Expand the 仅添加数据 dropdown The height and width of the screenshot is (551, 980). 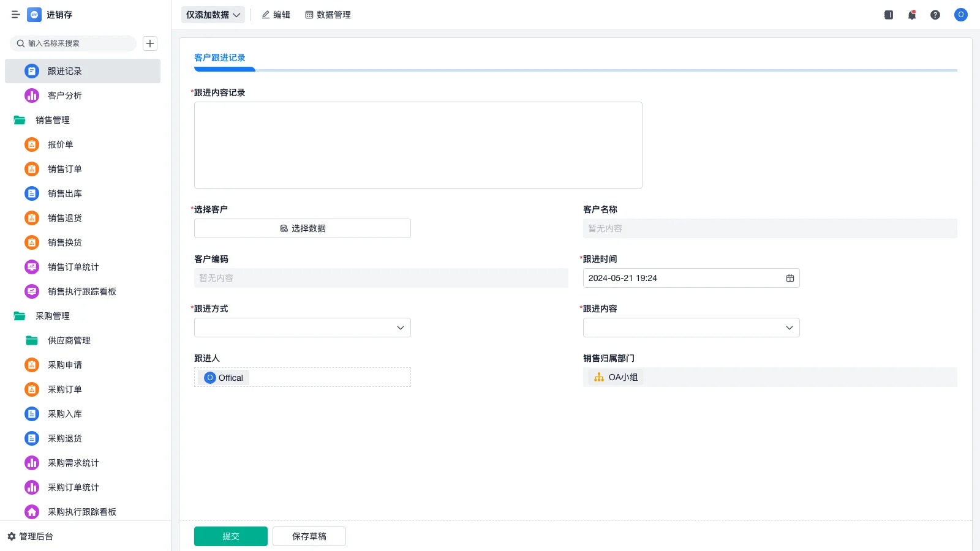coord(213,15)
